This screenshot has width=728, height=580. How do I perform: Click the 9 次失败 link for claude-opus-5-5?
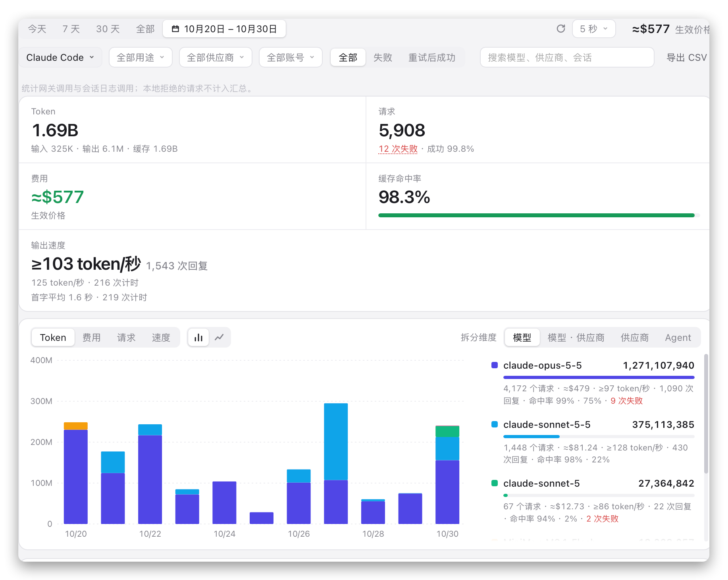point(626,401)
